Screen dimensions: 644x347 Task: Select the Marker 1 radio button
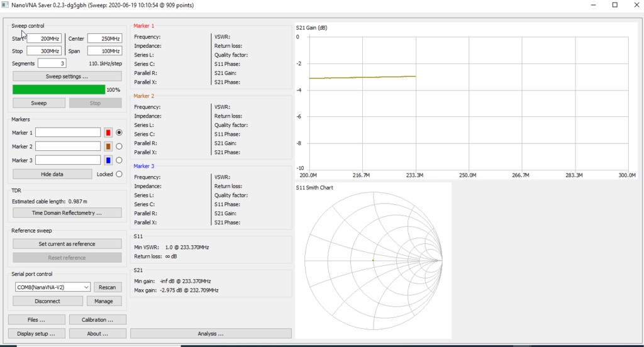119,133
